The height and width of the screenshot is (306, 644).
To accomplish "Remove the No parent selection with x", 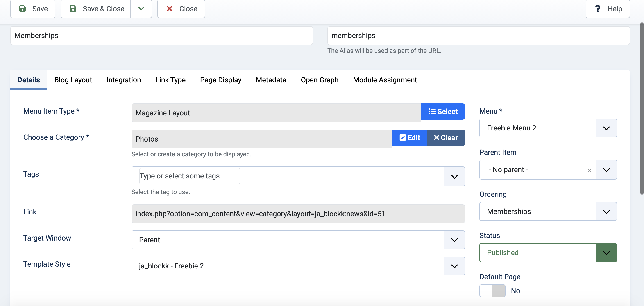I will click(x=589, y=171).
